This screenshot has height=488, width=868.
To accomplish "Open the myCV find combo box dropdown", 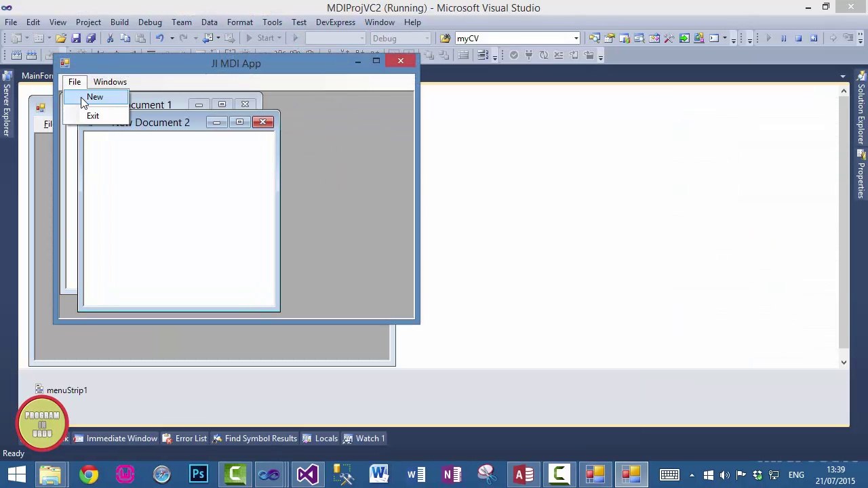I will pos(576,38).
